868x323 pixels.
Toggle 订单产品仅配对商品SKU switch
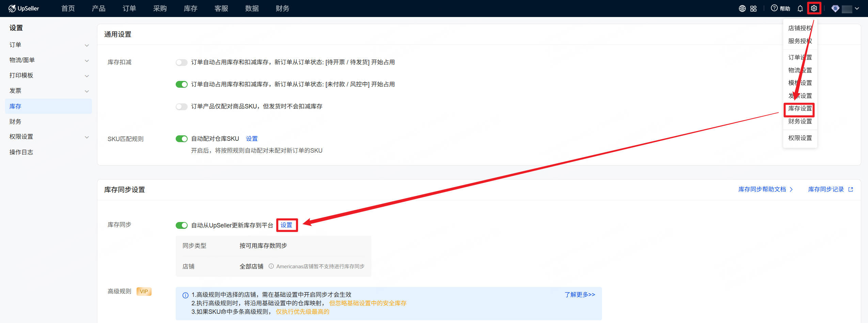tap(182, 107)
